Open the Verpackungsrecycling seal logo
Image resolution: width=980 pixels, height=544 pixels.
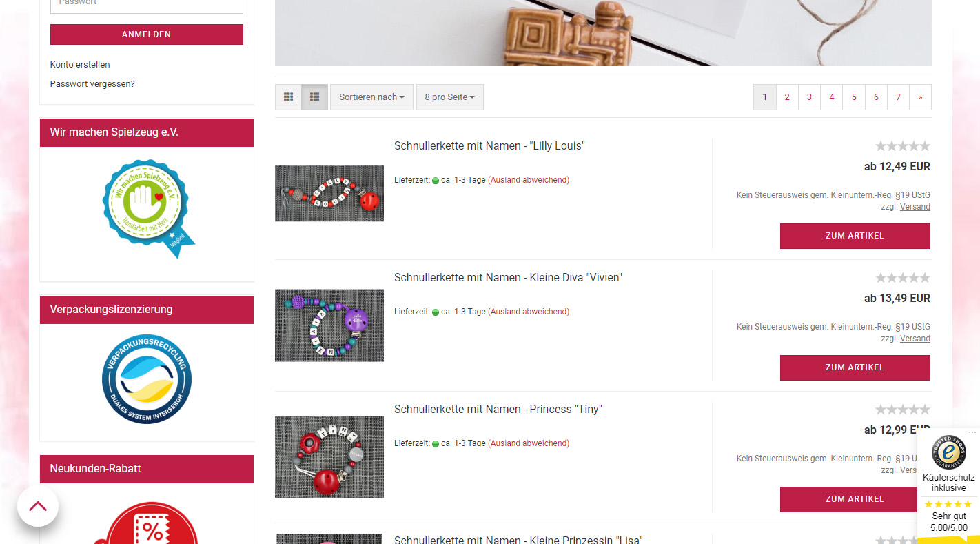pyautogui.click(x=147, y=379)
